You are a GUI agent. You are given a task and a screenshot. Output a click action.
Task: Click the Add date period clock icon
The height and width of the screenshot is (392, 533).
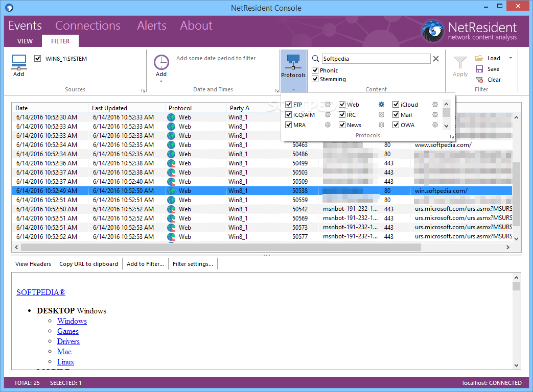[161, 62]
